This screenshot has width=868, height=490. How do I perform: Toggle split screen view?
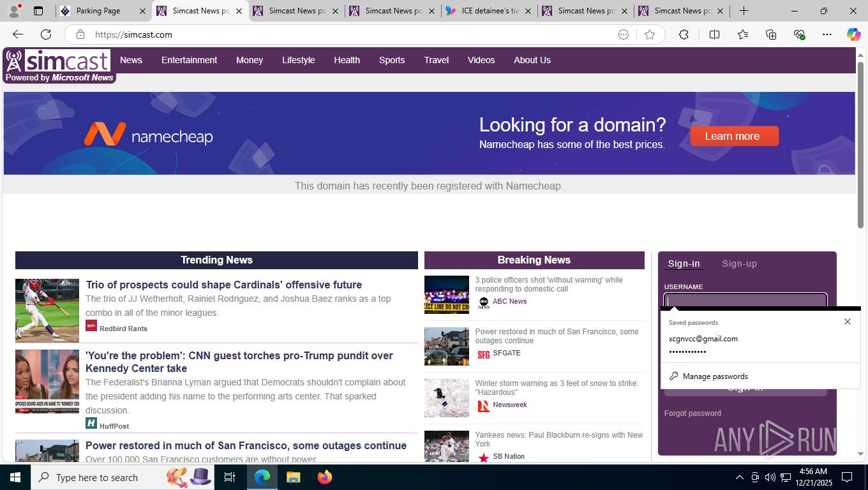[714, 34]
